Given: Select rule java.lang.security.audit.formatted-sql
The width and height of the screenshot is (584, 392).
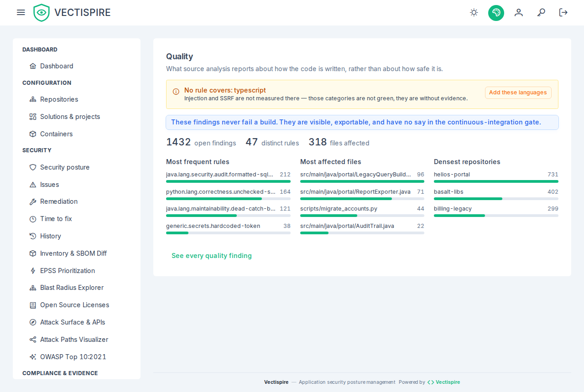Looking at the screenshot, I should (220, 175).
